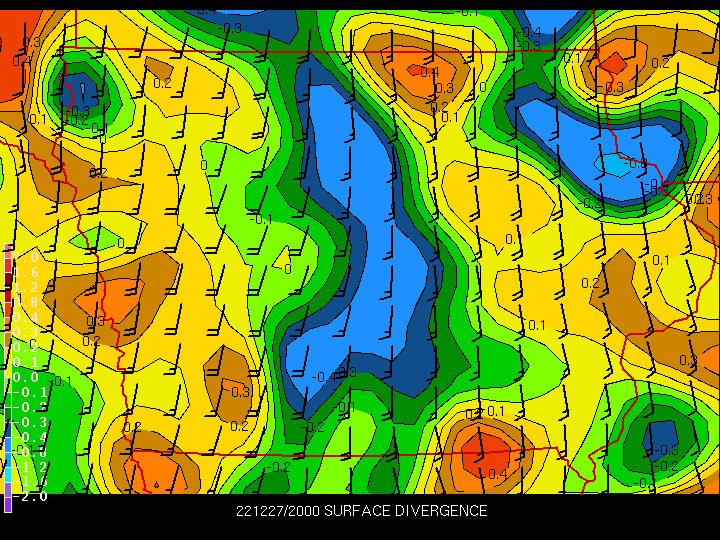720x540 pixels.
Task: Click the dark blue pentagon in the southeast
Action: point(660,441)
